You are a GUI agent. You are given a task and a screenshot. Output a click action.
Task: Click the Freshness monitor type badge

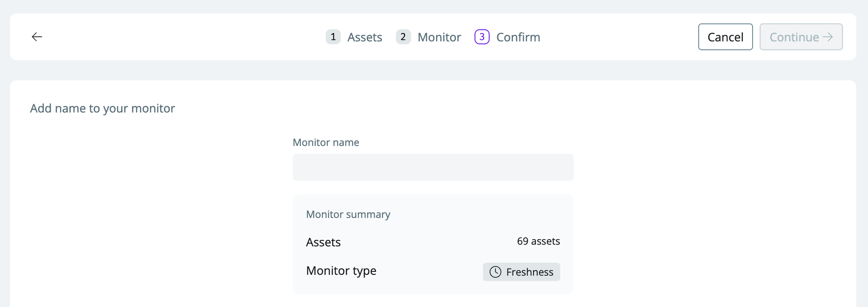(521, 272)
